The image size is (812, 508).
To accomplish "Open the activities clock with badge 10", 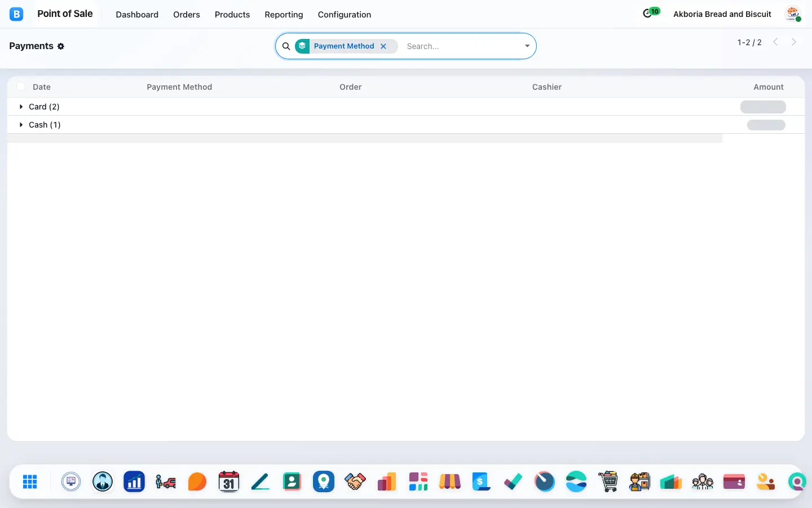I will tap(651, 12).
